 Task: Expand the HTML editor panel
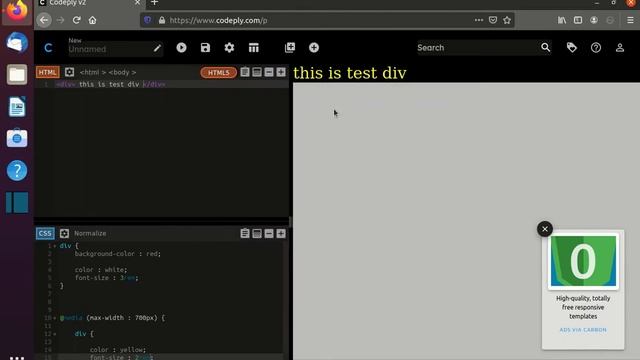tap(281, 72)
